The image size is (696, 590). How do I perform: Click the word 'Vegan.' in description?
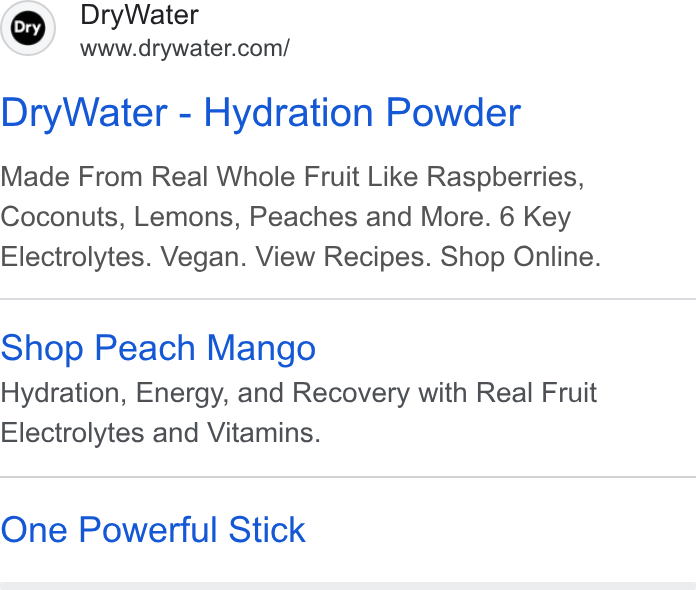tap(203, 257)
